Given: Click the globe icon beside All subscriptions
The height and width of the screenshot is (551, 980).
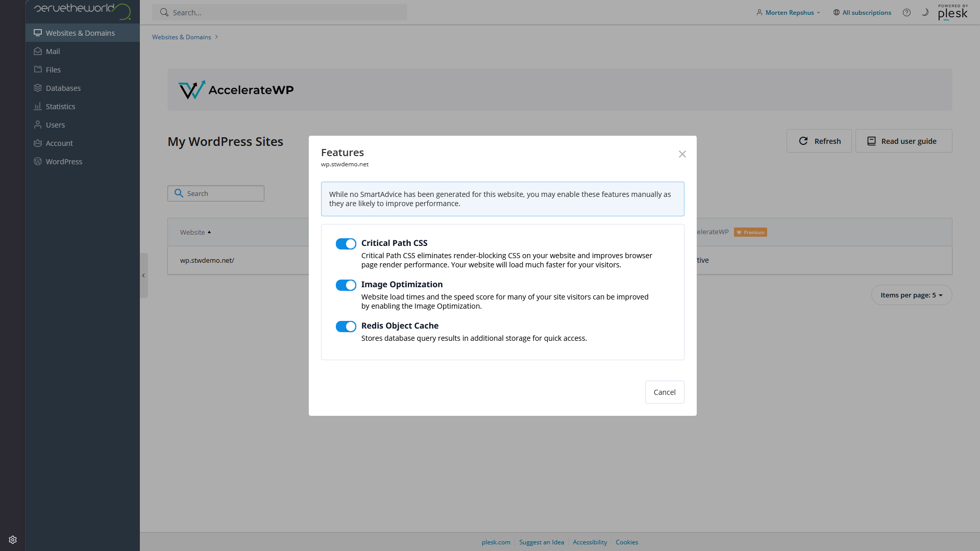Looking at the screenshot, I should [836, 12].
